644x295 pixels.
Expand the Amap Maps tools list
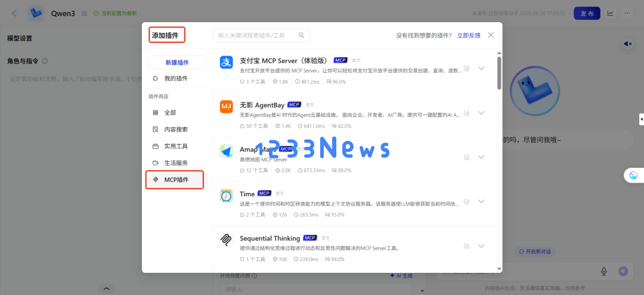[x=481, y=157]
